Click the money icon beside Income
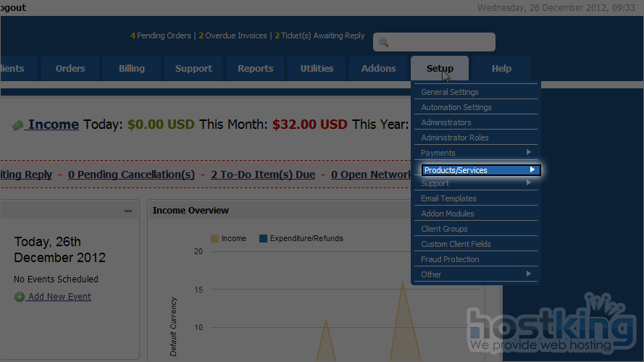 click(18, 125)
